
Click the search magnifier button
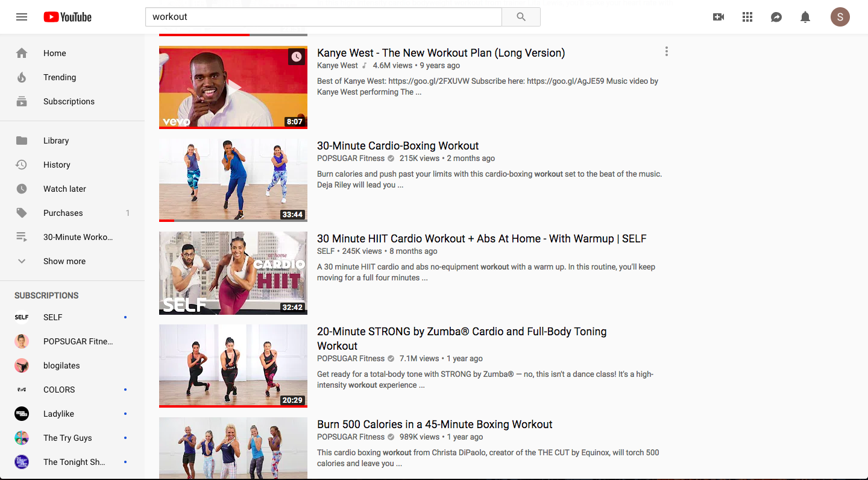521,17
